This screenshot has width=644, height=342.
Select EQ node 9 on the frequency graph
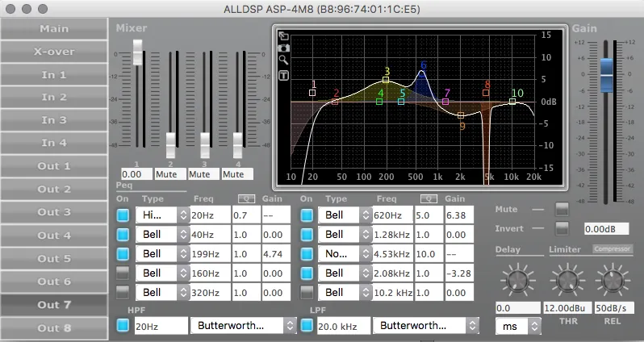click(461, 115)
